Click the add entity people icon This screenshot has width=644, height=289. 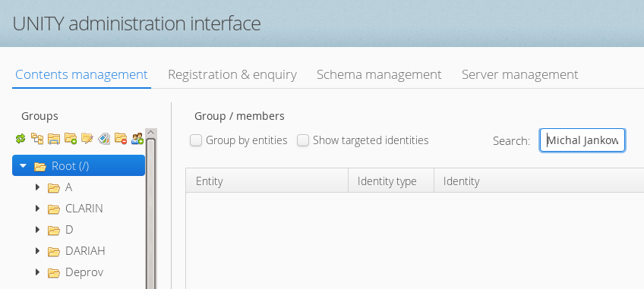[137, 139]
